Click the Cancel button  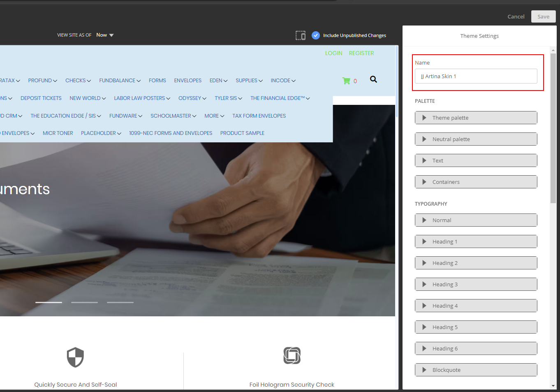click(516, 16)
